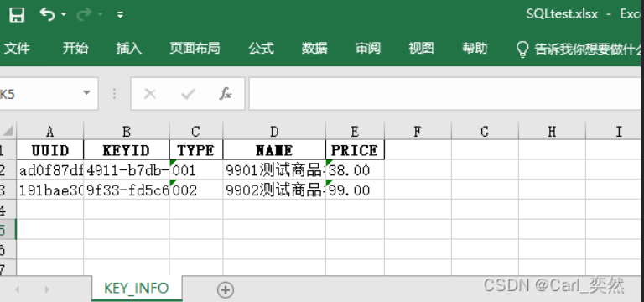The height and width of the screenshot is (302, 644).
Task: Select column C header
Action: click(x=196, y=131)
